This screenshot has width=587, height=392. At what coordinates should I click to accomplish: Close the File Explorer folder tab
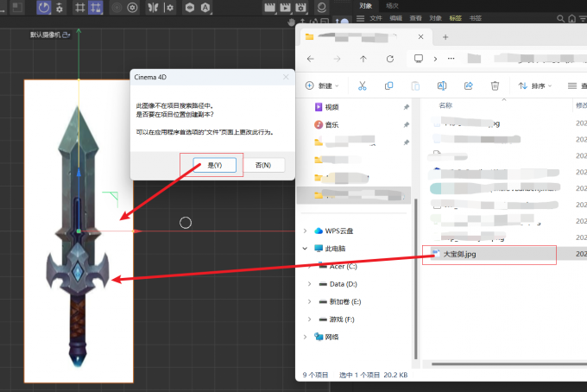[x=420, y=36]
